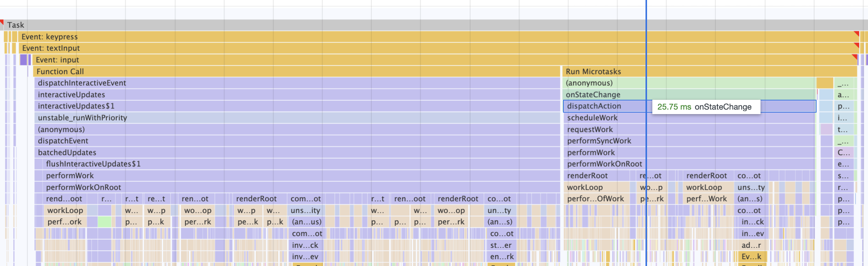Viewport: 868px width, 266px height.
Task: Select the unstable_runWithPriority frame
Action: pos(297,118)
